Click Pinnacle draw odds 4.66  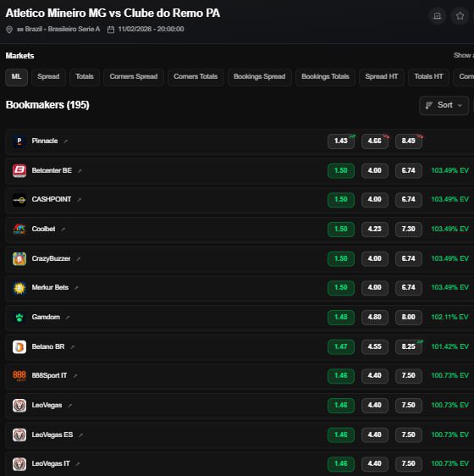coord(375,141)
